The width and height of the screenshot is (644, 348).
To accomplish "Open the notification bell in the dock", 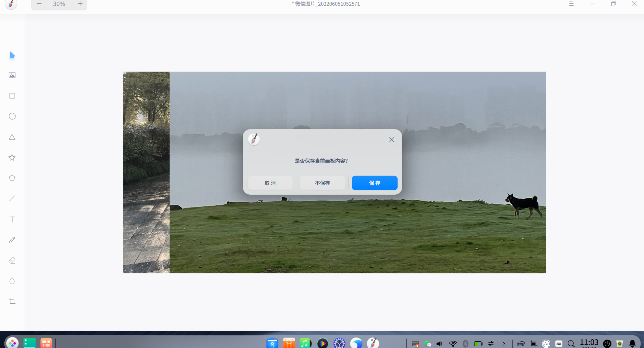I will pos(632,344).
